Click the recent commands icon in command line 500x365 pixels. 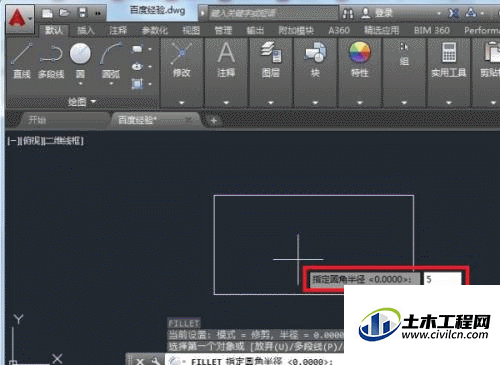point(175,361)
